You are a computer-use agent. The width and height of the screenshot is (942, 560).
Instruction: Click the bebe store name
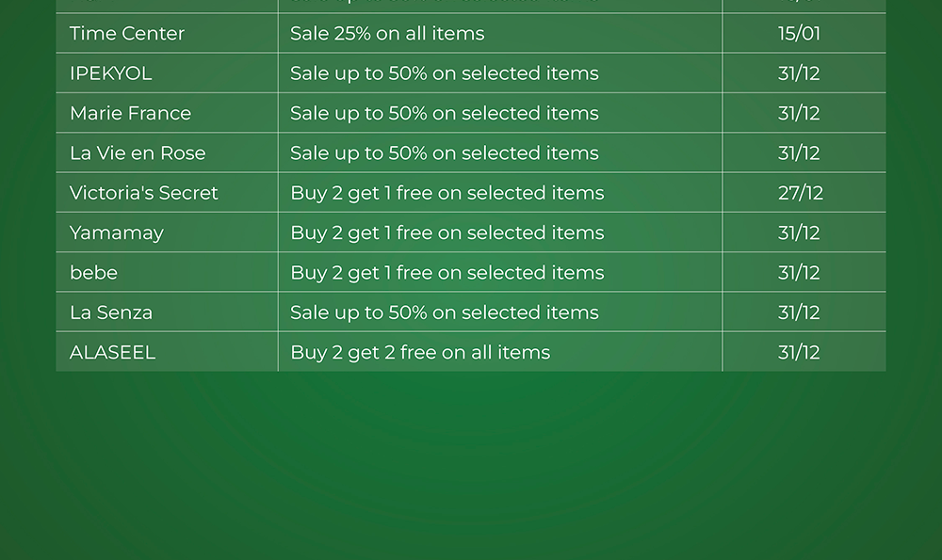point(93,273)
